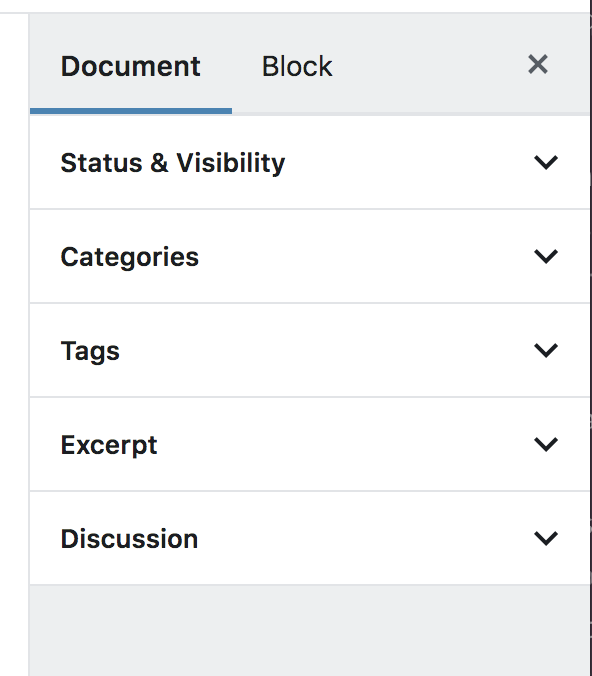Viewport: 592px width, 676px height.
Task: Switch to the Document tab
Action: (131, 66)
